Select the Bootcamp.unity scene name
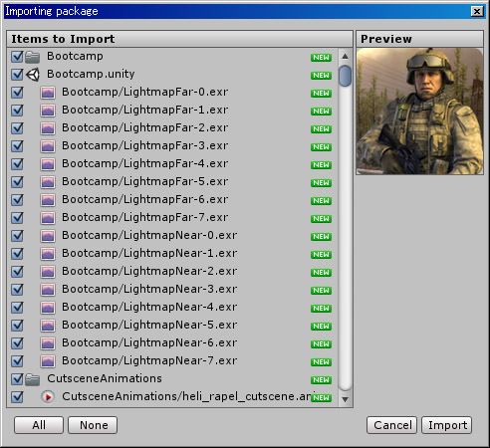 (x=91, y=75)
